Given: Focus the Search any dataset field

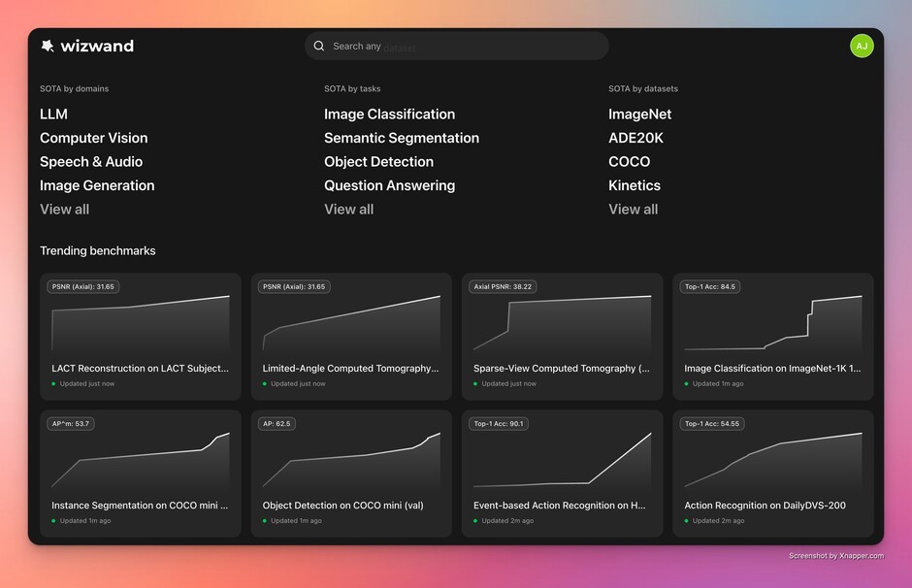Looking at the screenshot, I should (457, 46).
